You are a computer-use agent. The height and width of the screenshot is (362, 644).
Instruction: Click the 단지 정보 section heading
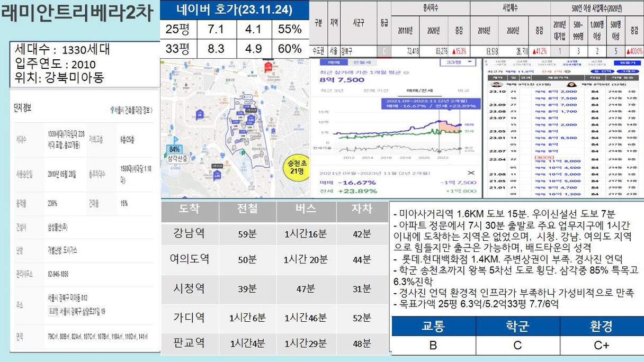pyautogui.click(x=22, y=107)
